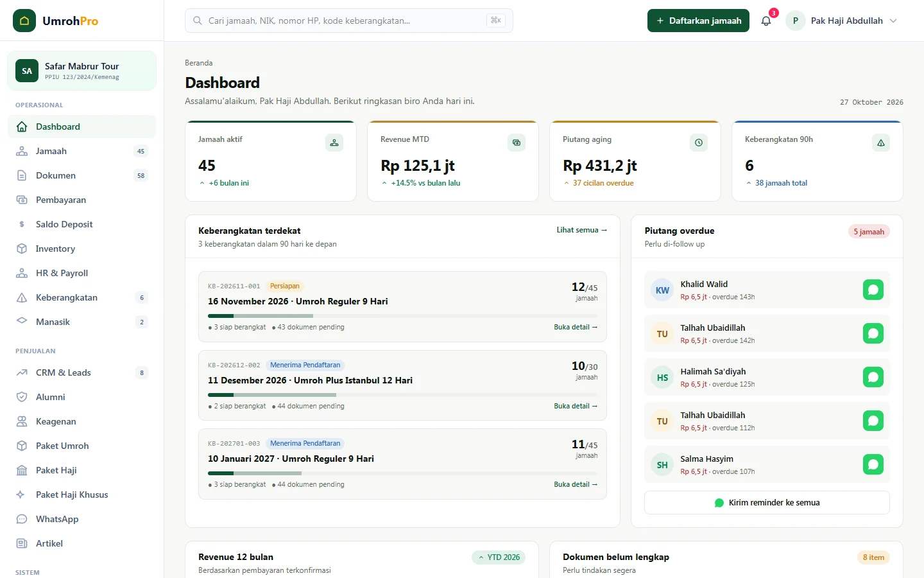Open the WhatsApp menu item
The image size is (924, 578).
click(x=82, y=519)
